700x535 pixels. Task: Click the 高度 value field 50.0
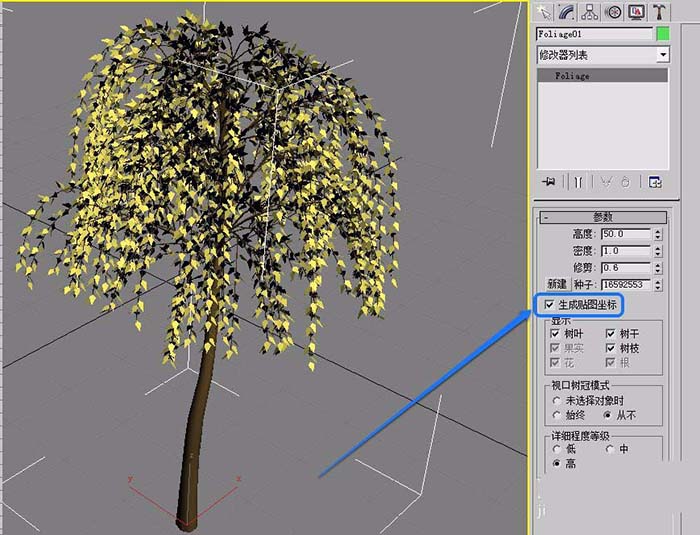point(626,234)
